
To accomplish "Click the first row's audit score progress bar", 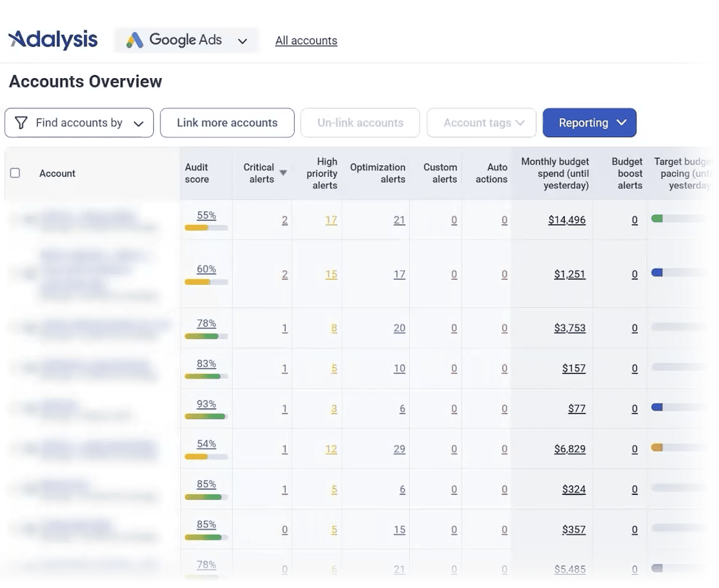I will pyautogui.click(x=206, y=228).
